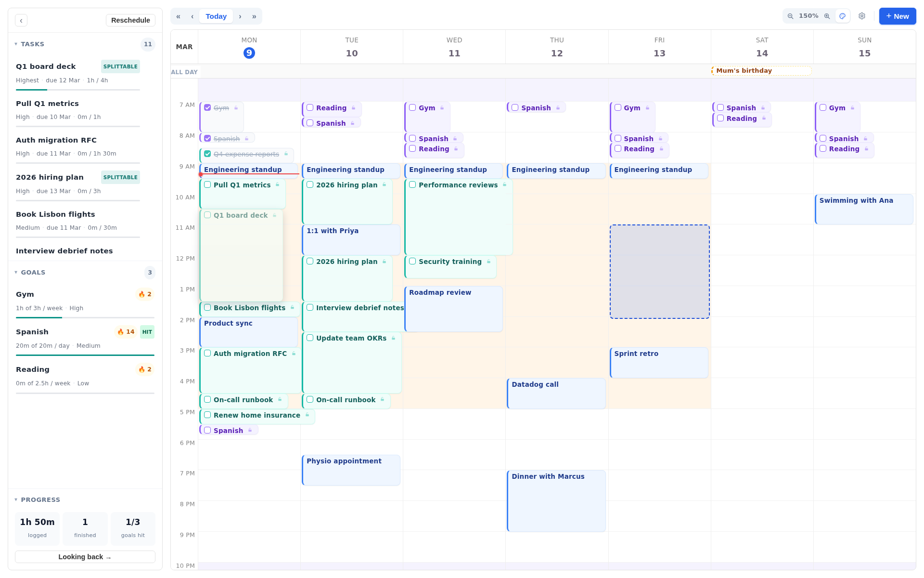Click the Spanish goal progress bar
The height and width of the screenshot is (578, 924).
point(85,355)
